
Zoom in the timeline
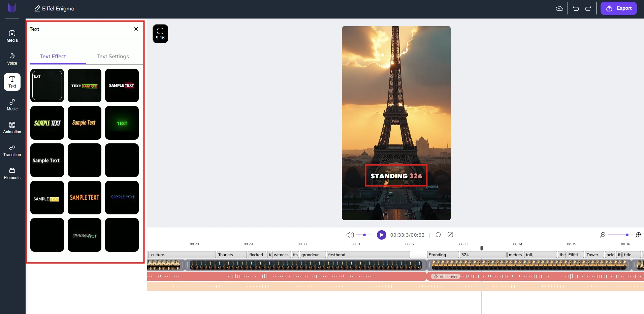(638, 235)
